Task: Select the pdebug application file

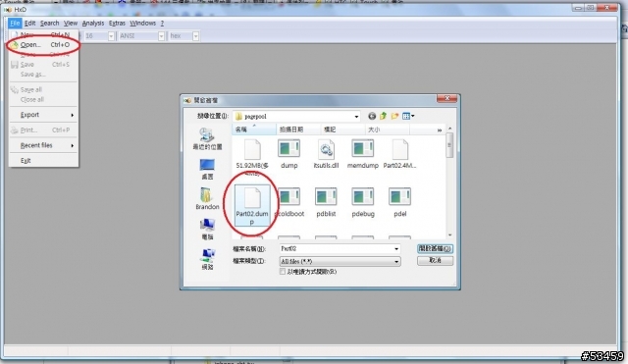Action: coord(363,203)
